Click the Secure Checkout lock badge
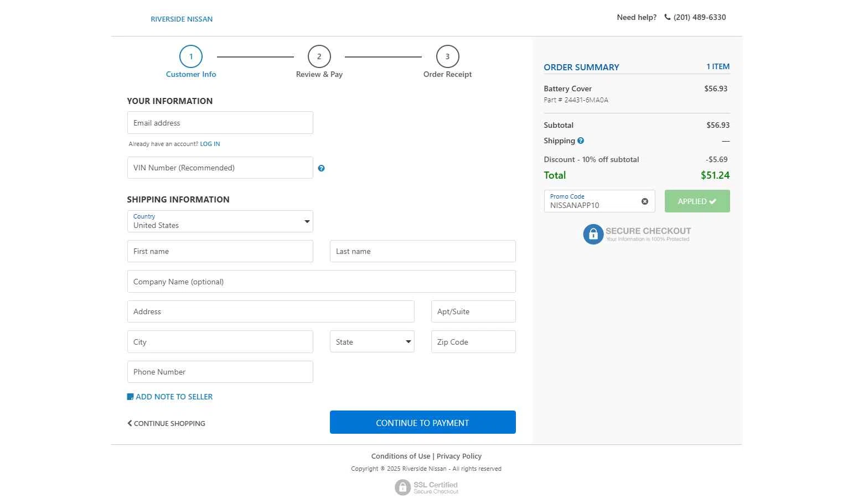Screen dimensions: 853x504 pos(637,234)
